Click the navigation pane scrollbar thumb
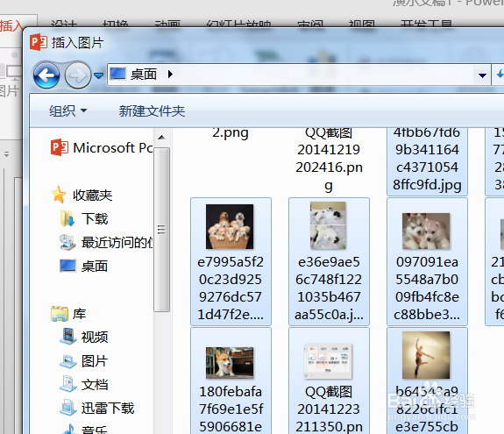 [x=161, y=230]
